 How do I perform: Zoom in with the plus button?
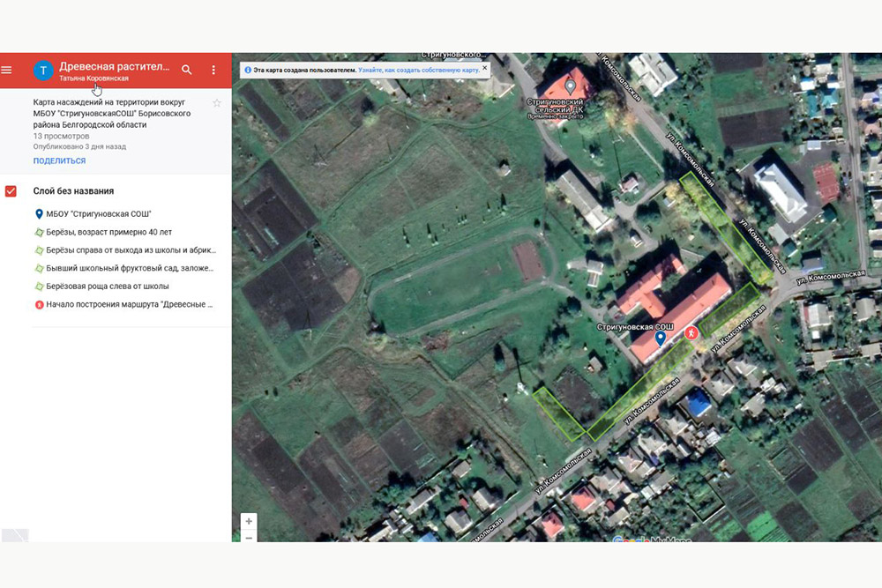click(249, 521)
